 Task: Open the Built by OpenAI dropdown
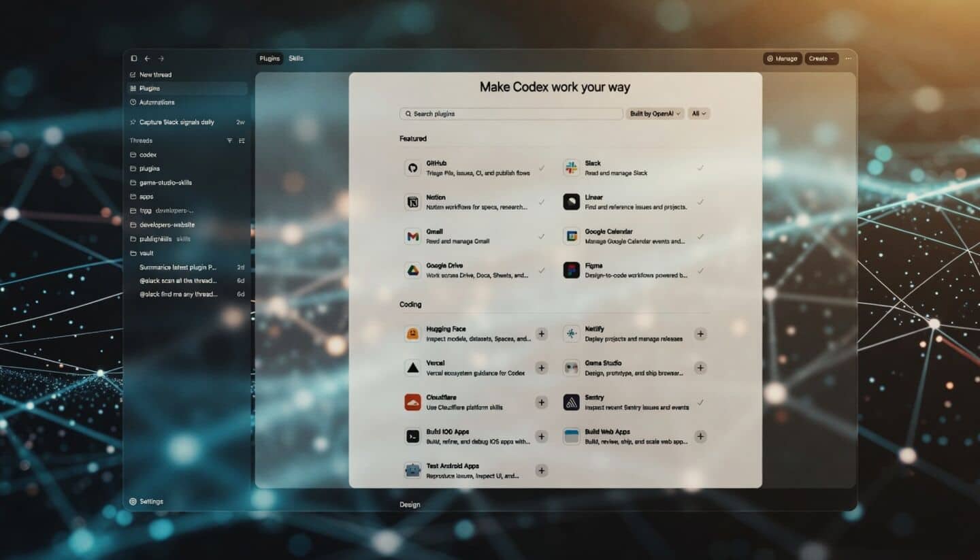pos(655,114)
